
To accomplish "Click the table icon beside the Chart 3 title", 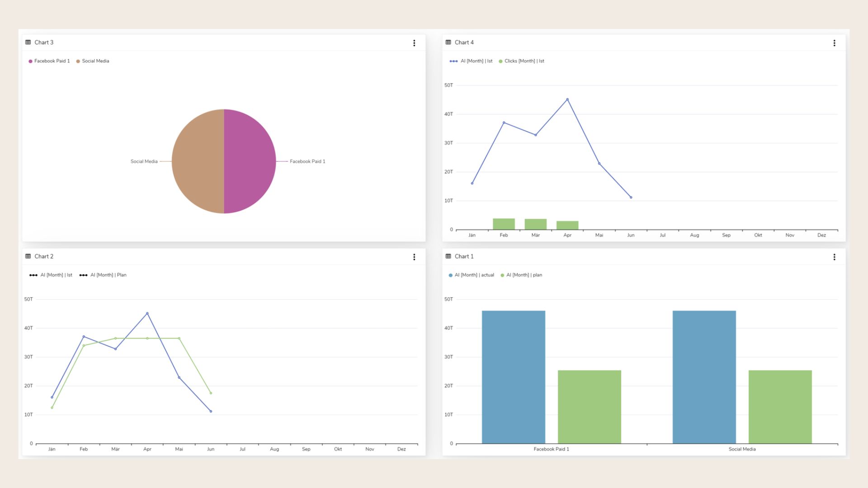I will pyautogui.click(x=28, y=42).
